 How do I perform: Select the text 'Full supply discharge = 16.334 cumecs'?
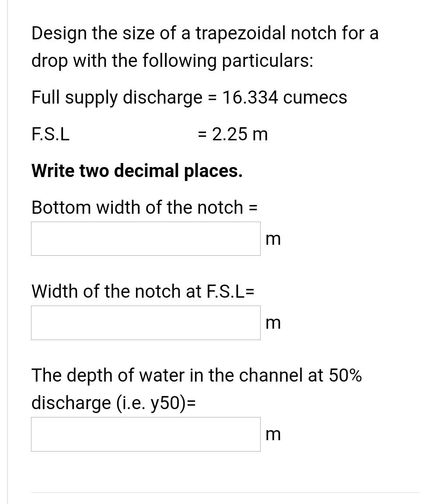[x=189, y=97]
